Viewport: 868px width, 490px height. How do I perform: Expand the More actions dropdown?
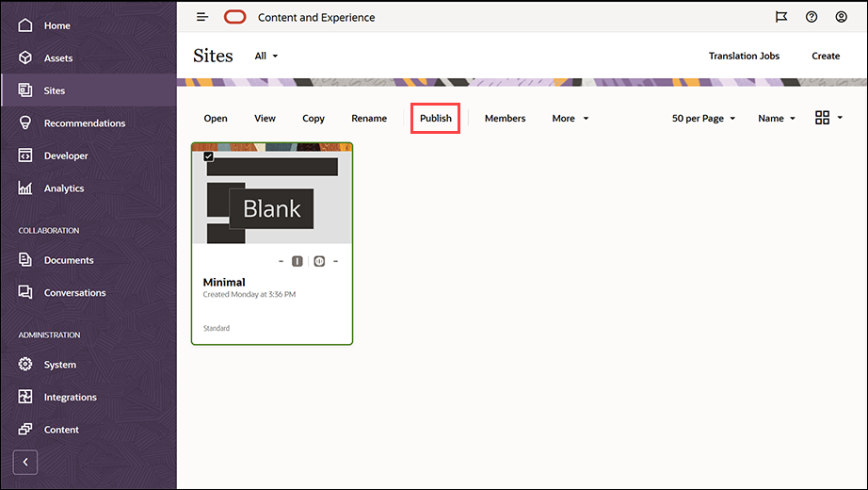coord(571,118)
